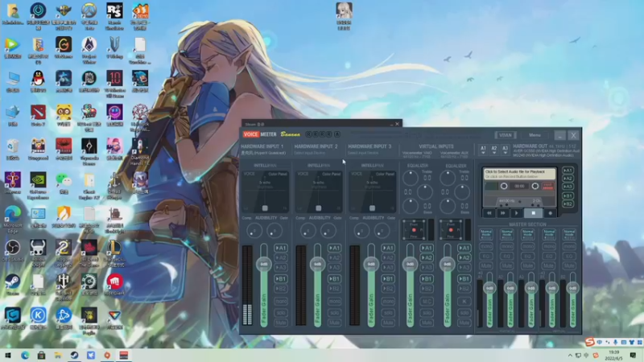Click Gate knob on Hardware Input 2
This screenshot has height=362, width=644.
click(328, 231)
